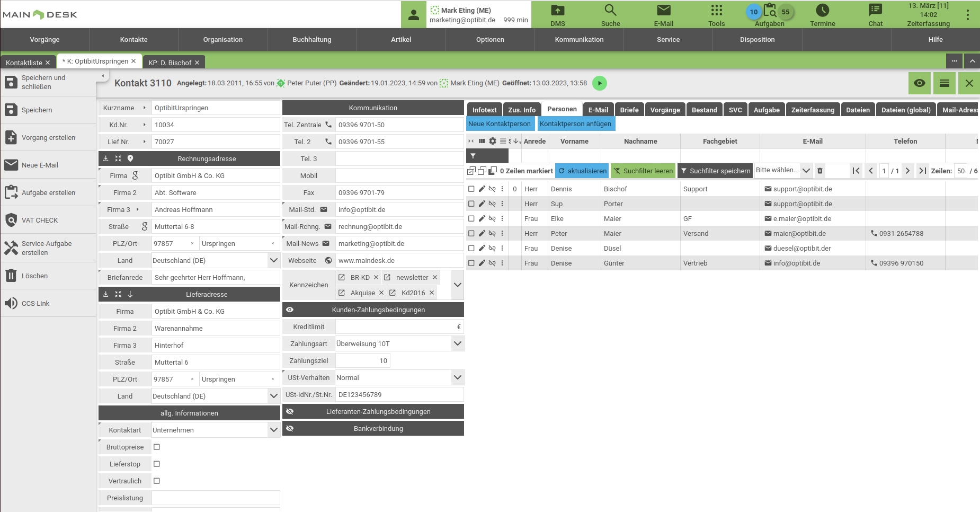Click the envelope icon beside Mail-Std.

(324, 210)
